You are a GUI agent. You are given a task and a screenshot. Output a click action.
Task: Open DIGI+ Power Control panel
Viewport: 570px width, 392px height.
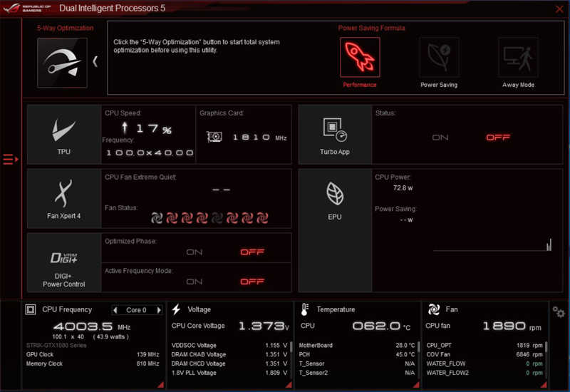(x=64, y=262)
